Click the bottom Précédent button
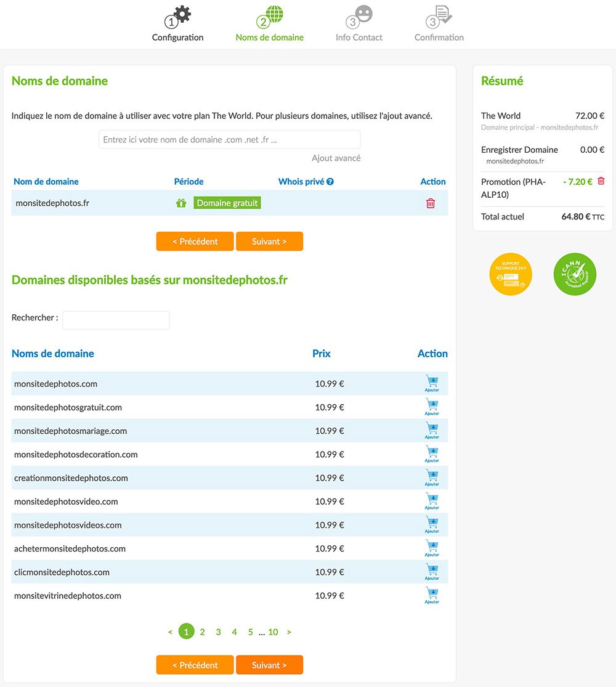The height and width of the screenshot is (687, 616). click(x=195, y=665)
